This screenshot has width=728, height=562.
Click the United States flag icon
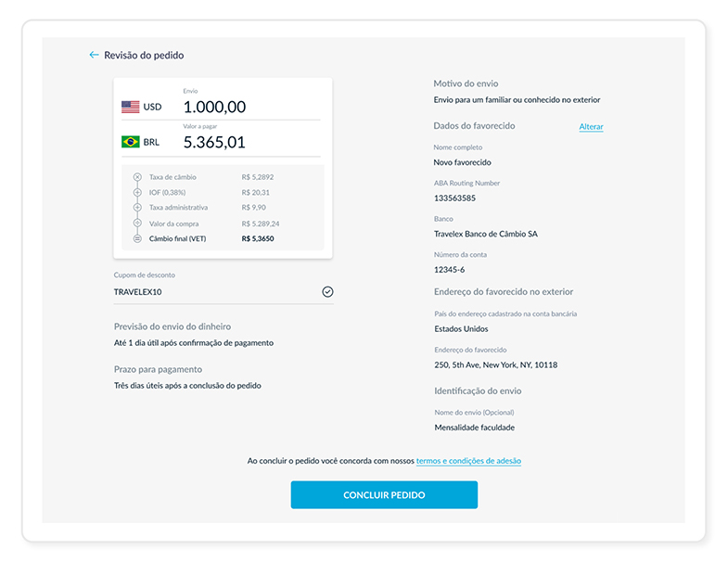click(x=130, y=107)
